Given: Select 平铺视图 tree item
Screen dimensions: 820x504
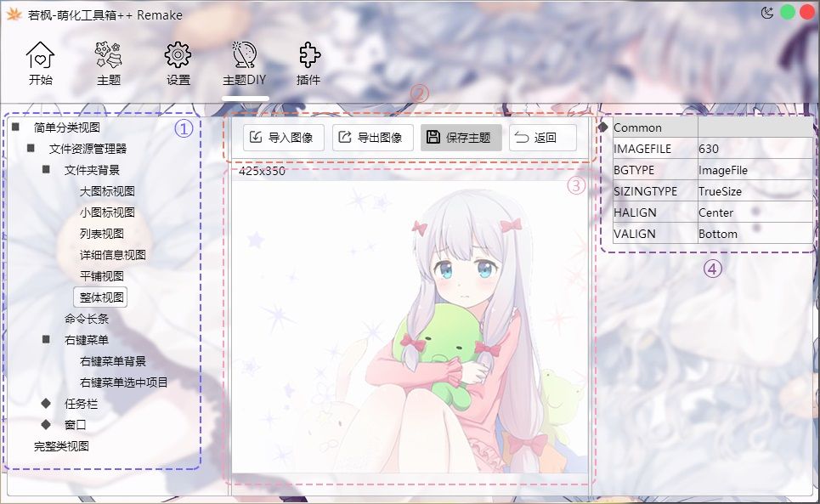Looking at the screenshot, I should [101, 276].
